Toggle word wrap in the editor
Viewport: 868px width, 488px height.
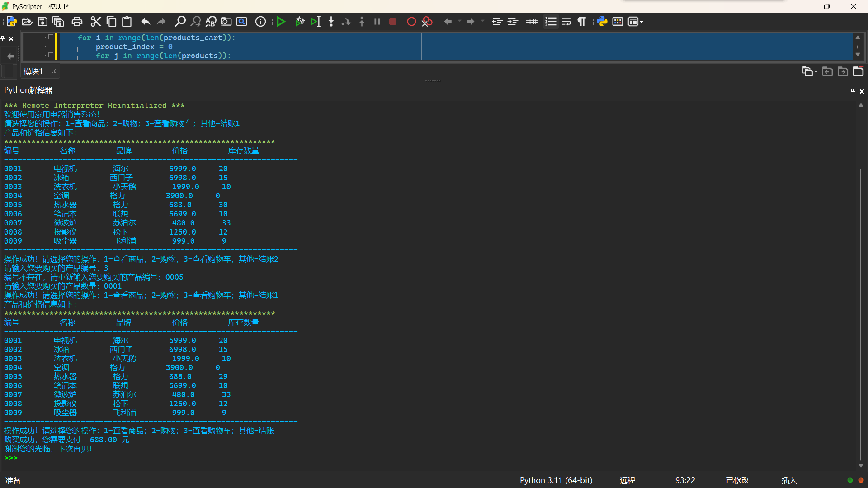coord(566,22)
